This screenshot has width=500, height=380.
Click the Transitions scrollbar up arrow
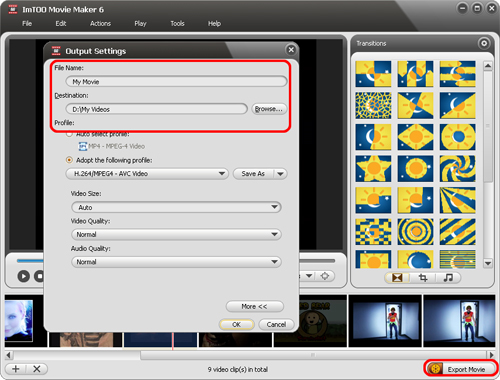point(488,66)
